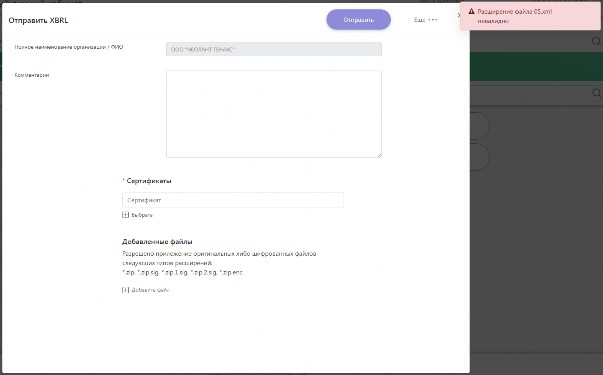This screenshot has width=603, height=375.
Task: Click the upper search magnifier icon in background page
Action: [596, 41]
